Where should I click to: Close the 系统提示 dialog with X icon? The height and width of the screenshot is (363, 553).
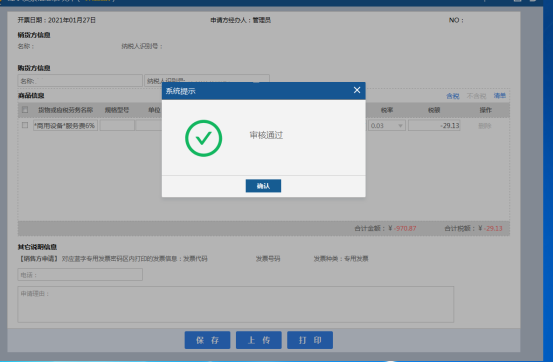coord(357,90)
